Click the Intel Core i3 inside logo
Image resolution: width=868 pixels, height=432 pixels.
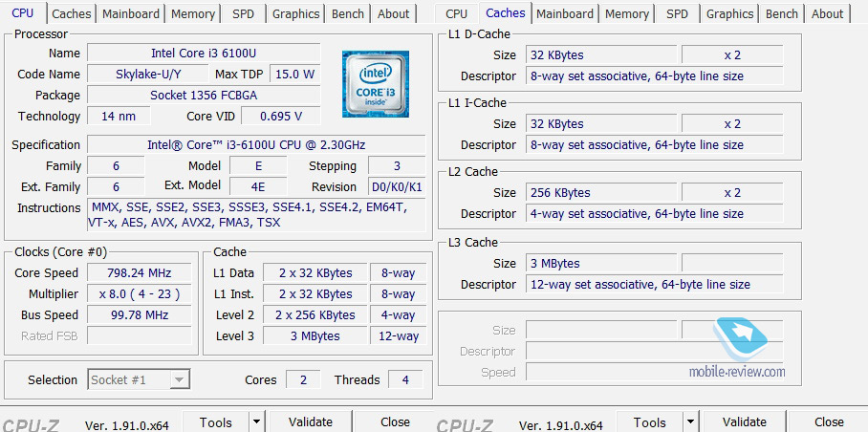coord(376,84)
